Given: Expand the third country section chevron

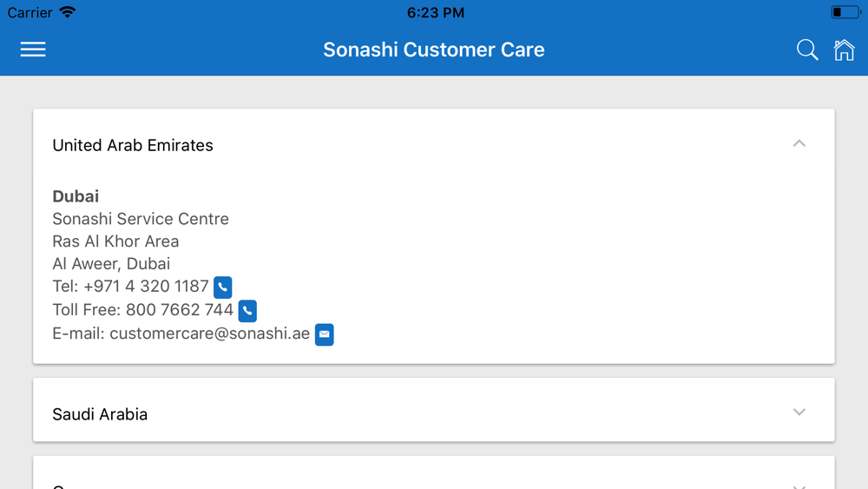Looking at the screenshot, I should [x=799, y=486].
